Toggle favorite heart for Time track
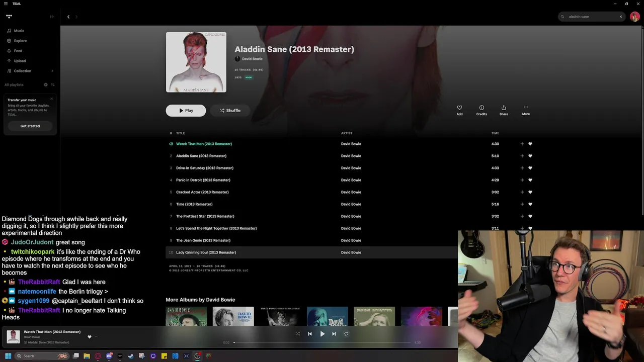 pyautogui.click(x=530, y=204)
